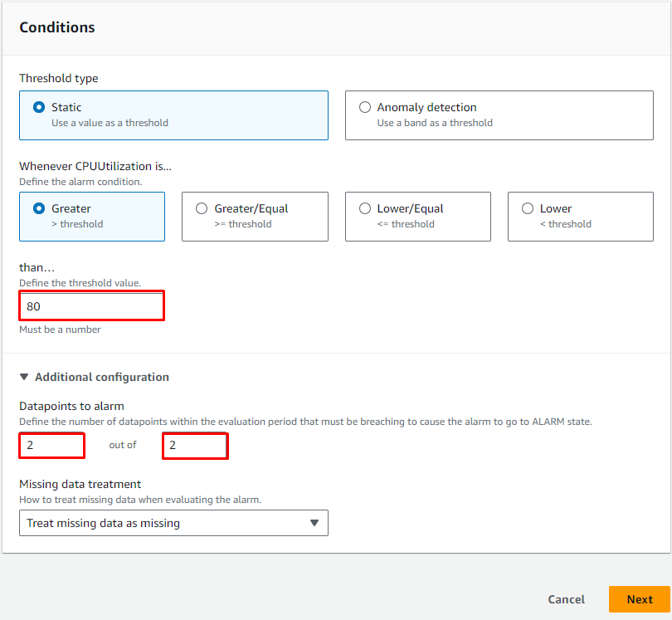672x620 pixels.
Task: Click the Conditions section heading
Action: pyautogui.click(x=57, y=27)
